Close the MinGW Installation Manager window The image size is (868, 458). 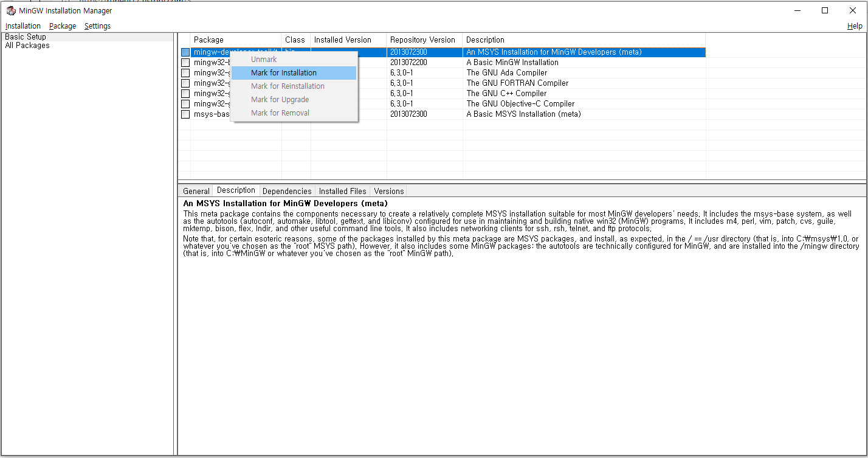[x=853, y=10]
